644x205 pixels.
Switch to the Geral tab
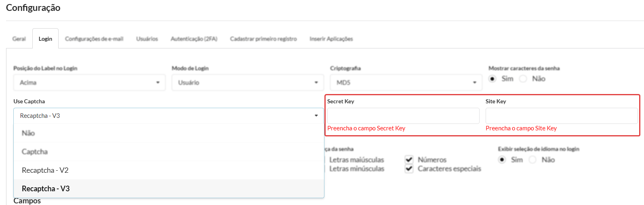point(19,39)
